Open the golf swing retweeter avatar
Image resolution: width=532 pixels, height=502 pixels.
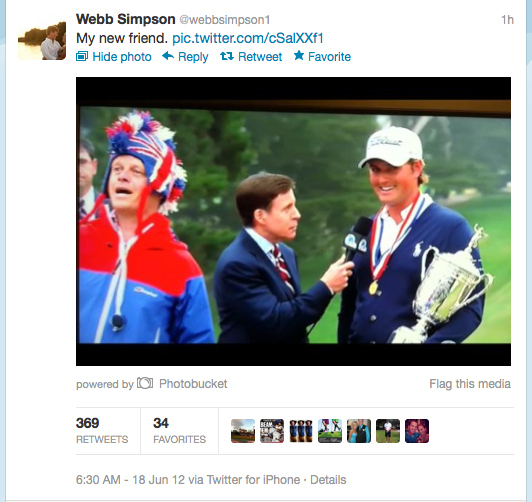330,431
